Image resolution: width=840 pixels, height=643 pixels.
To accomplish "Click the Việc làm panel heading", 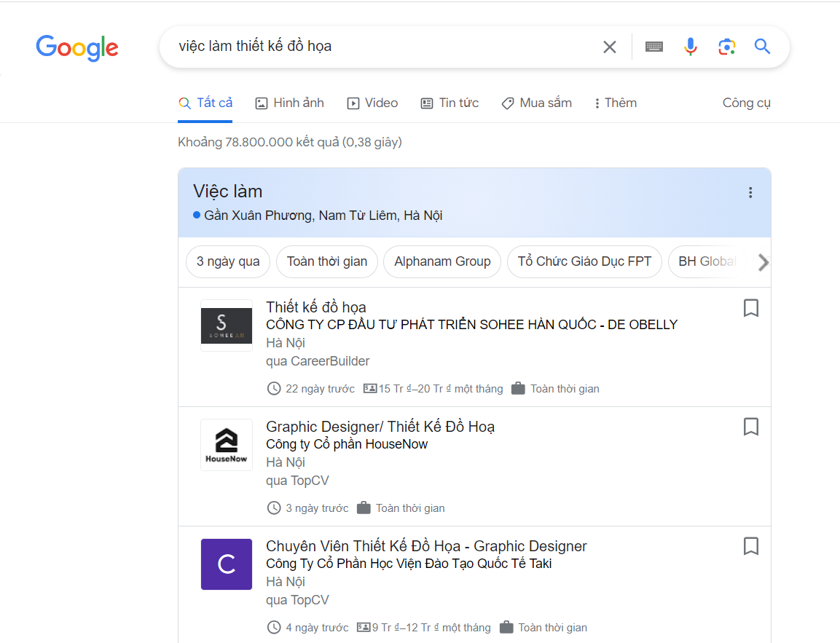I will click(x=228, y=192).
